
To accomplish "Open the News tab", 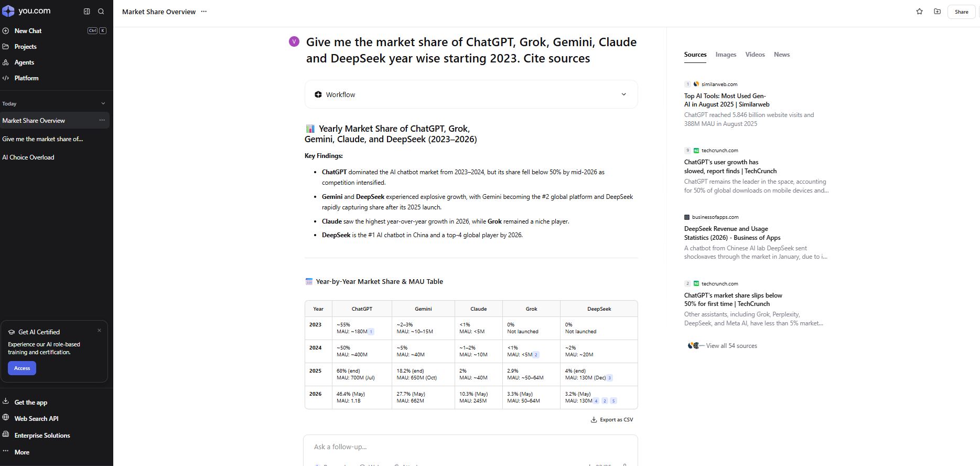I will point(782,55).
